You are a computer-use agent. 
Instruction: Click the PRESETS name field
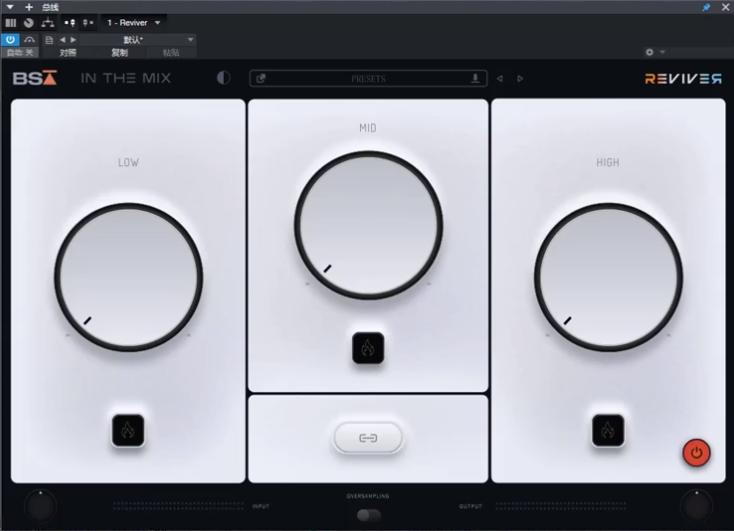point(368,78)
